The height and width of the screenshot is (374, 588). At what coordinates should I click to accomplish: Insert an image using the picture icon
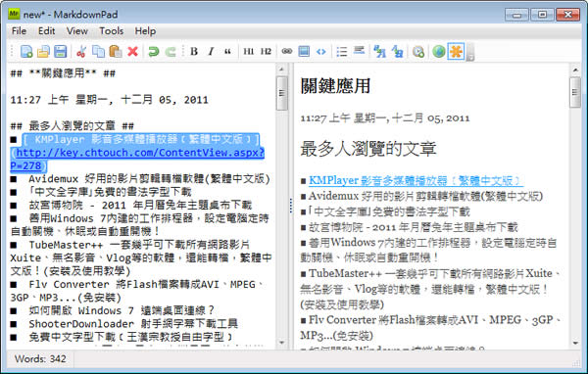point(304,51)
